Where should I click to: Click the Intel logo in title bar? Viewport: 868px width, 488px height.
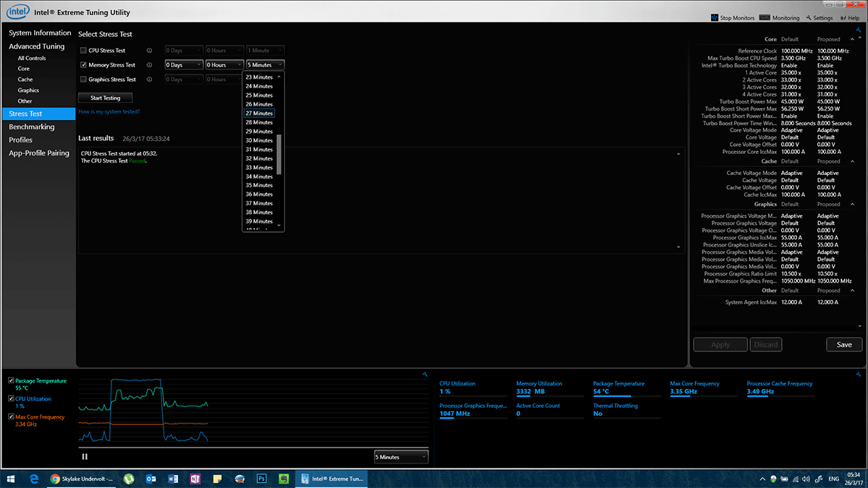pyautogui.click(x=17, y=12)
